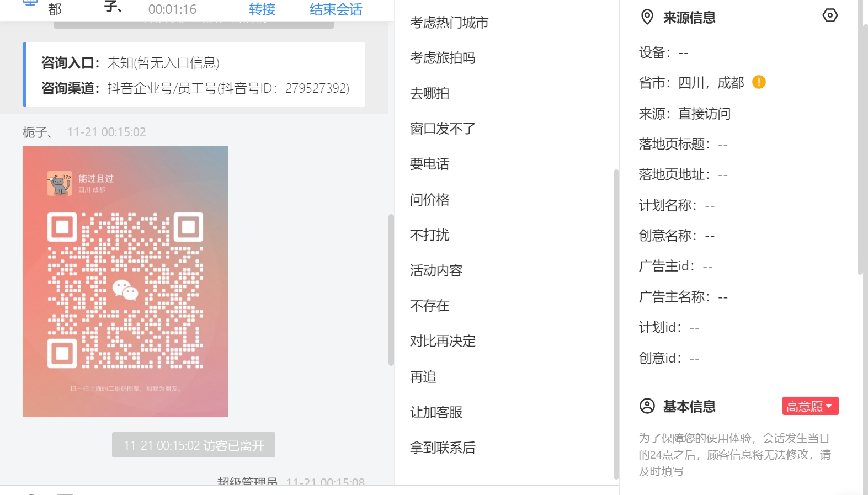Select quick reply 不存在
Image resolution: width=868 pixels, height=495 pixels.
[x=429, y=306]
